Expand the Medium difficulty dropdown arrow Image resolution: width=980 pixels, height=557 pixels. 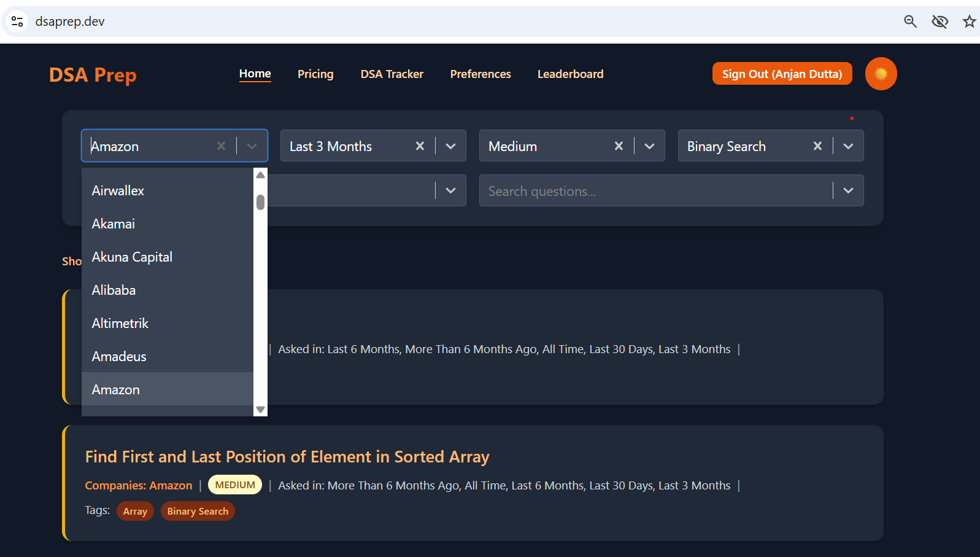coord(650,146)
